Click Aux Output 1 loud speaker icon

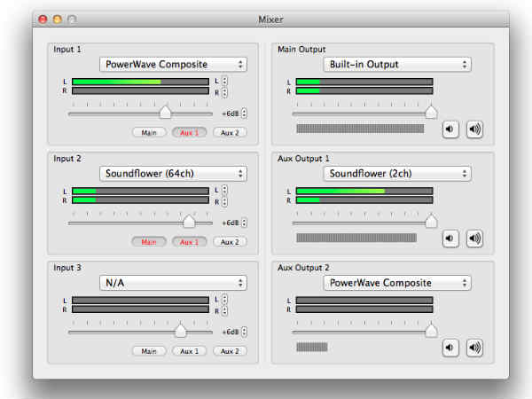(x=474, y=239)
